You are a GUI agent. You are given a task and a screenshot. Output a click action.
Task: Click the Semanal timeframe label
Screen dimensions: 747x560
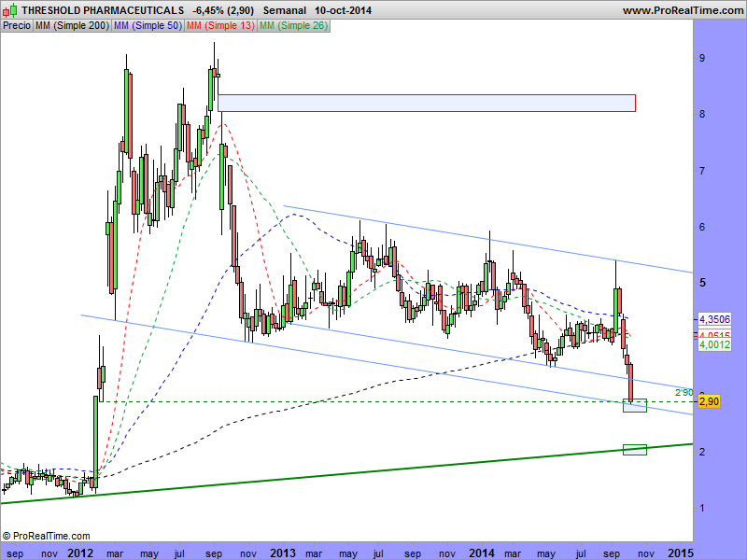point(285,10)
